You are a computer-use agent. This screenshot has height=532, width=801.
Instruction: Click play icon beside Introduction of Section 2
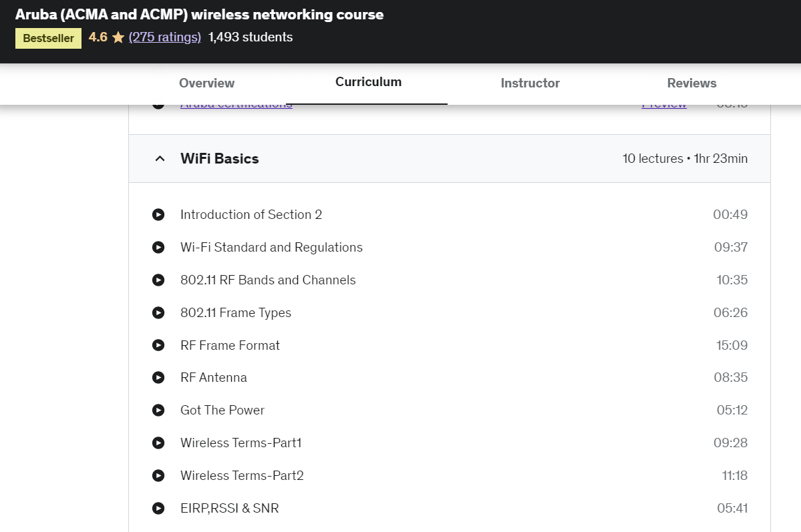(158, 214)
